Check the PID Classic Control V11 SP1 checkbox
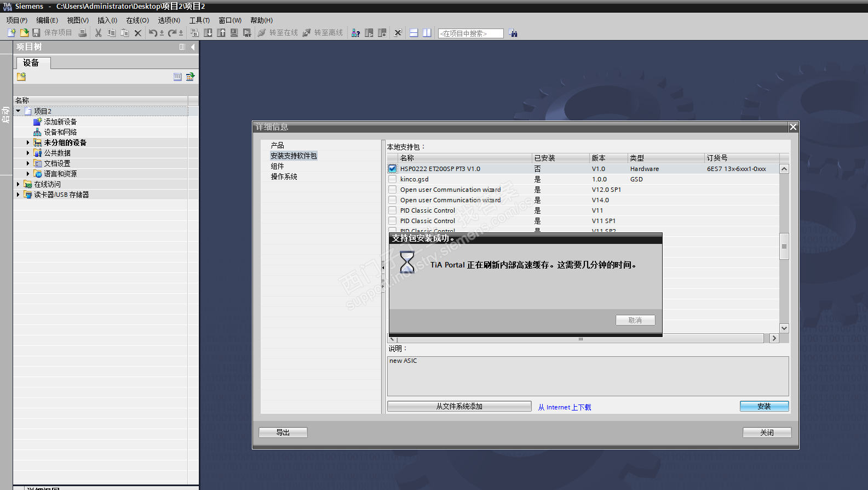Viewport: 868px width, 490px height. click(393, 221)
